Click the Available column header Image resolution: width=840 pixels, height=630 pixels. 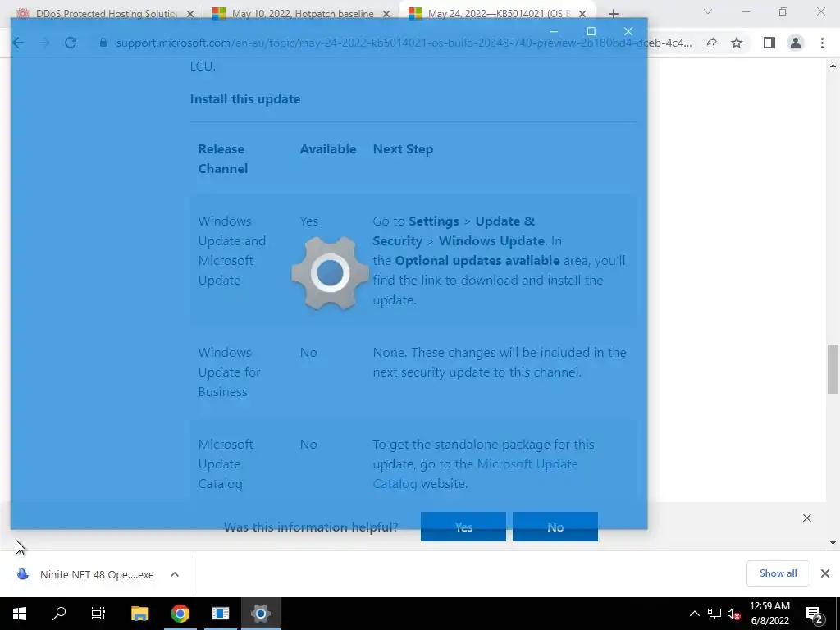pos(328,149)
